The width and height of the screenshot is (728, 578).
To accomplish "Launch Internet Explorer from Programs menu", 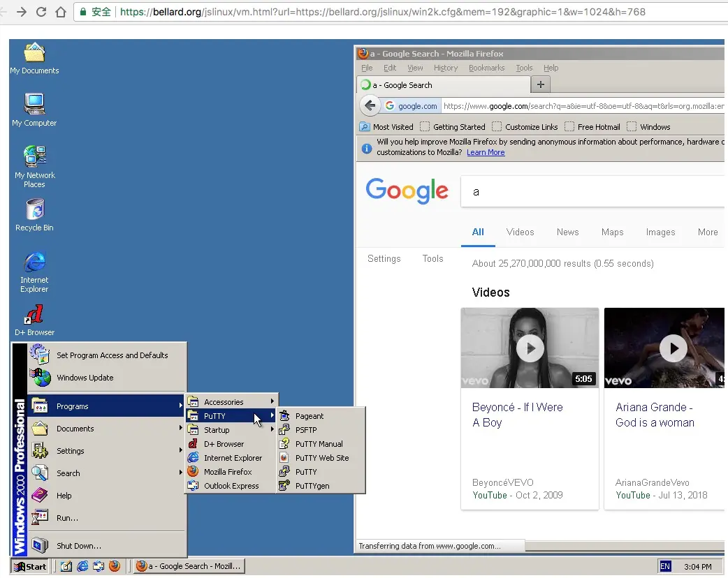I will click(x=231, y=458).
